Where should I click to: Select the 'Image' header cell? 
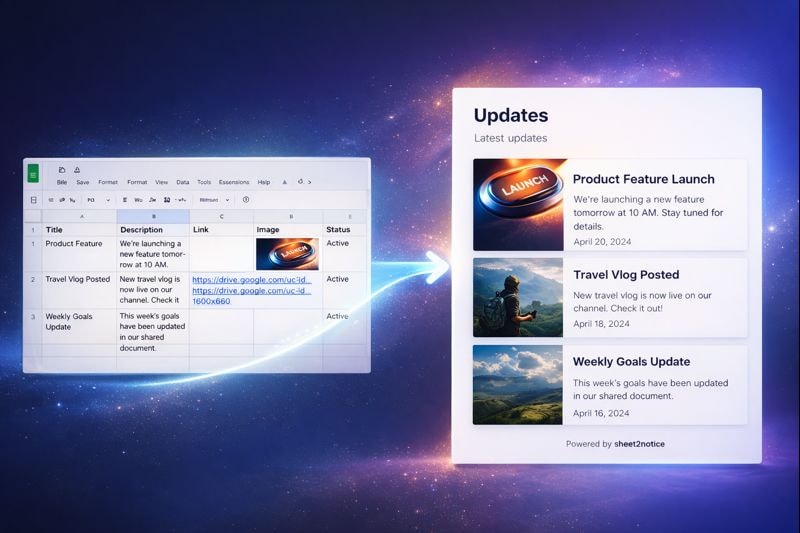[x=288, y=230]
